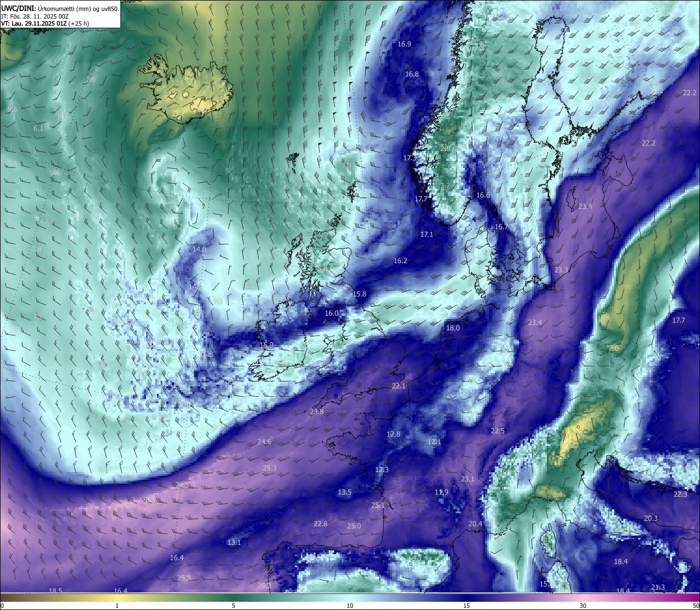Click the 20.4 value label
Image resolution: width=700 pixels, height=610 pixels.
(476, 524)
